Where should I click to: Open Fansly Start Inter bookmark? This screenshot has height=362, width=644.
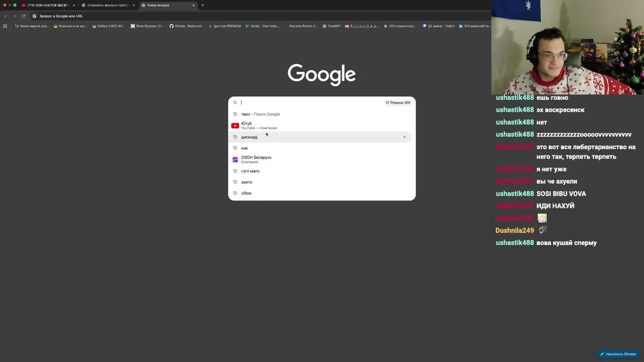(262, 26)
